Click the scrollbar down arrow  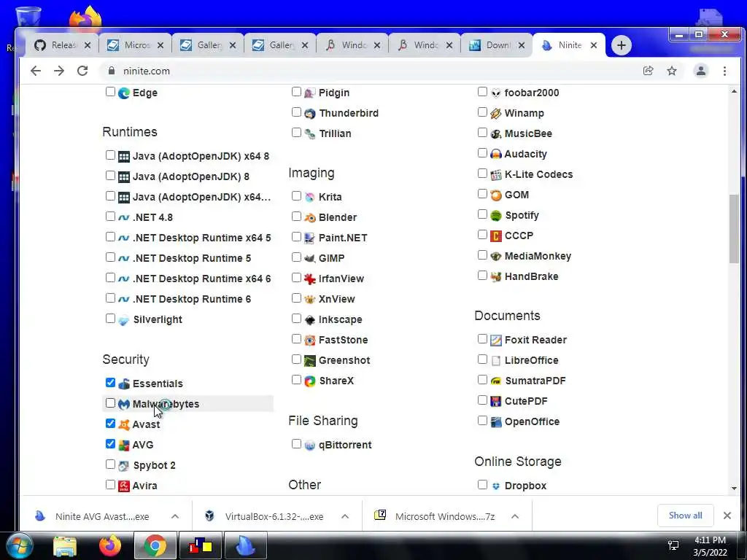coord(734,489)
